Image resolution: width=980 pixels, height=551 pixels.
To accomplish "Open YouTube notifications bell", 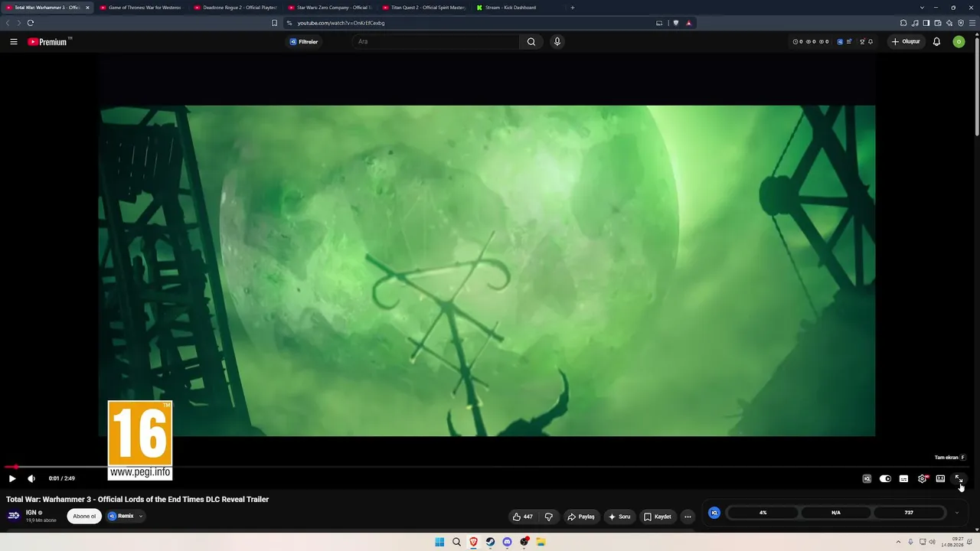I will coord(936,42).
